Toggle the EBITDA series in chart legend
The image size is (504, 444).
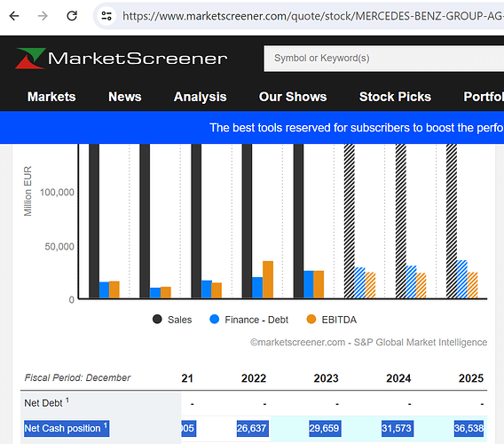tap(331, 320)
